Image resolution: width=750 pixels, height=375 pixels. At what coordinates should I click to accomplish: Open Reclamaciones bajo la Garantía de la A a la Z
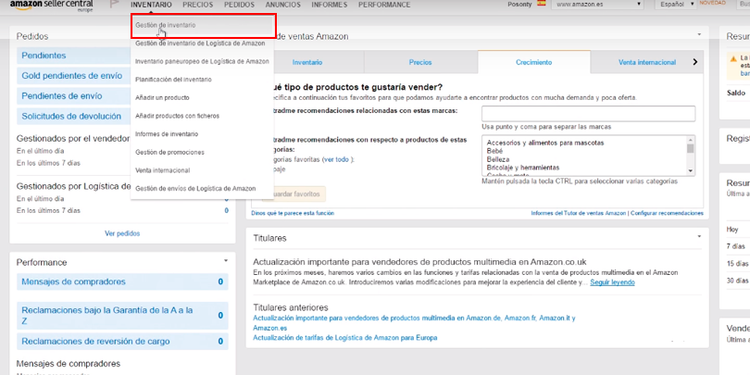click(x=108, y=315)
